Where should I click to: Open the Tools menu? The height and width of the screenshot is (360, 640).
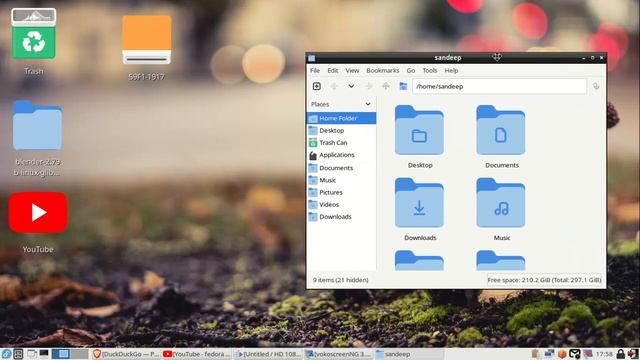430,70
